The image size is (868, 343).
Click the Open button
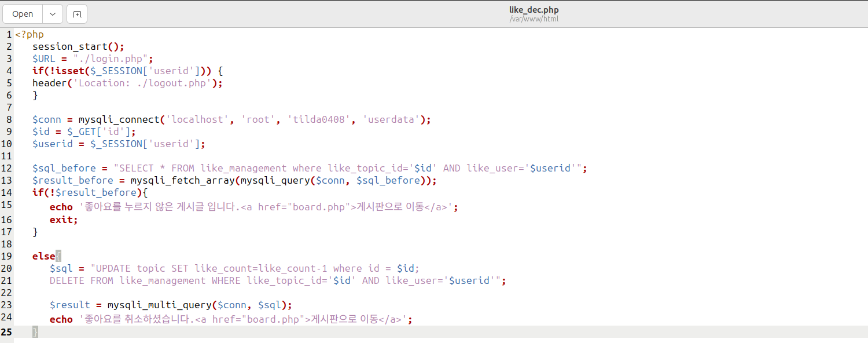pyautogui.click(x=23, y=14)
